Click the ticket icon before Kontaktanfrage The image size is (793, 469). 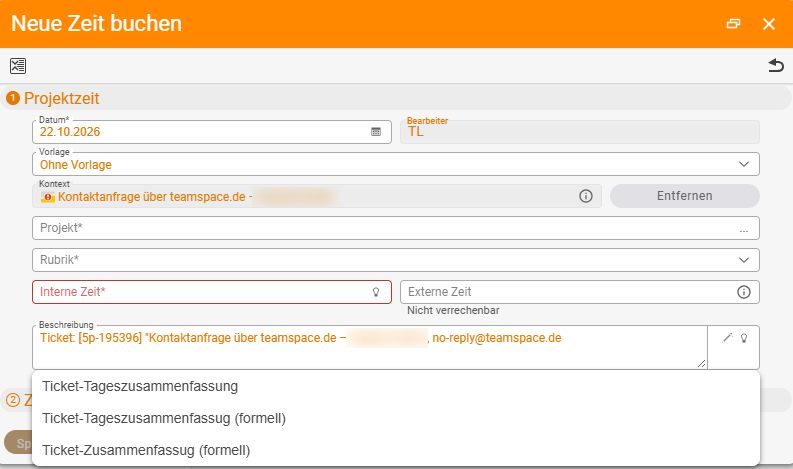(48, 197)
